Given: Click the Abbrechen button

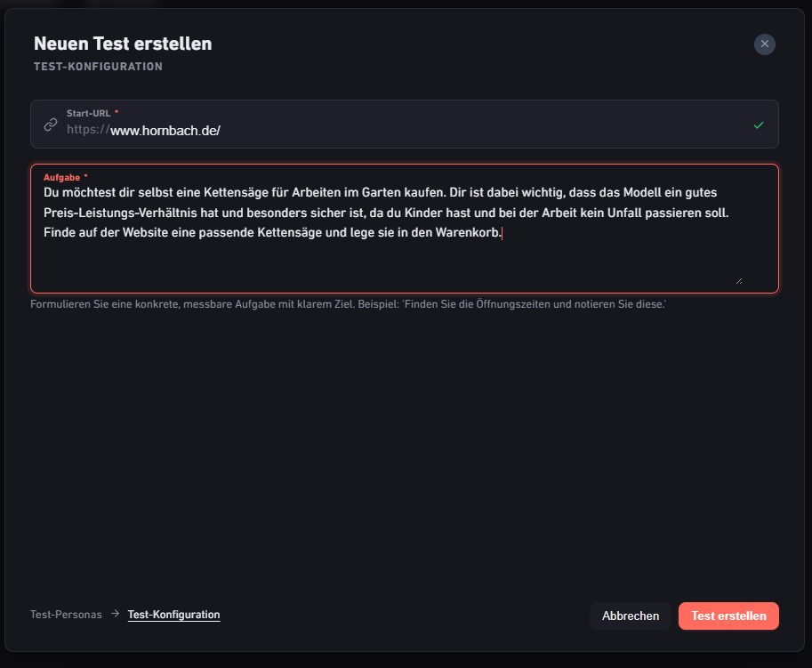Looking at the screenshot, I should tap(631, 616).
